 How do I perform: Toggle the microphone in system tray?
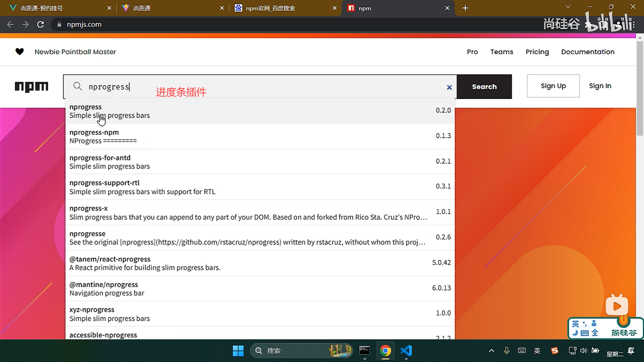pos(506,351)
